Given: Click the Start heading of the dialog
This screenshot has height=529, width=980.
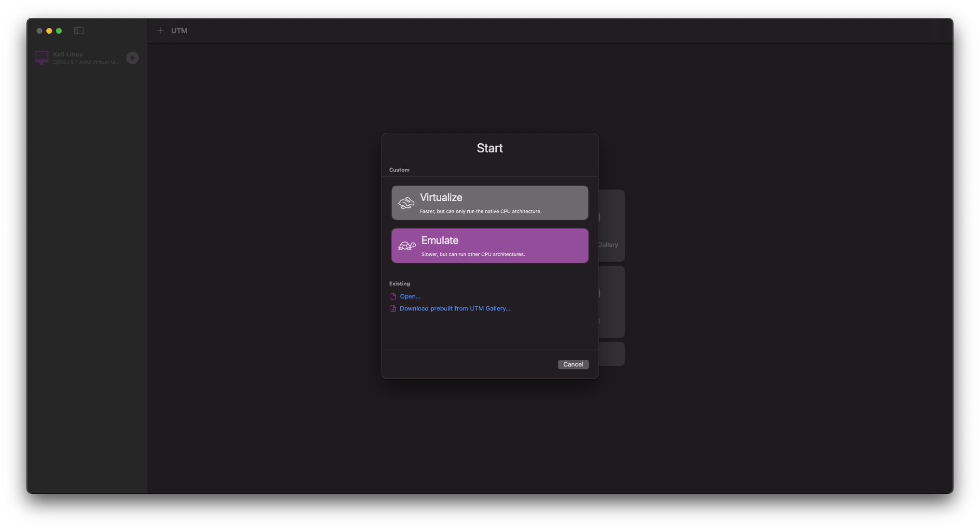Looking at the screenshot, I should tap(490, 148).
